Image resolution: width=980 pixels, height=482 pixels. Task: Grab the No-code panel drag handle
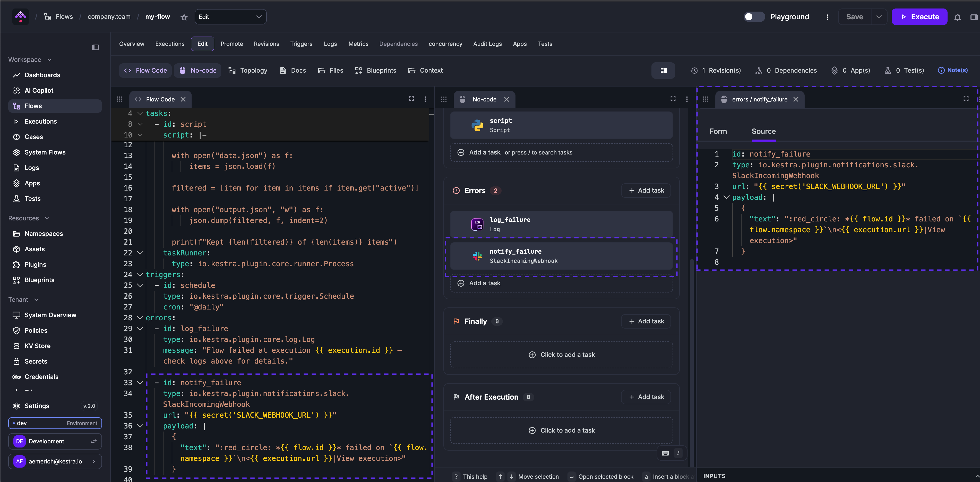click(x=444, y=99)
